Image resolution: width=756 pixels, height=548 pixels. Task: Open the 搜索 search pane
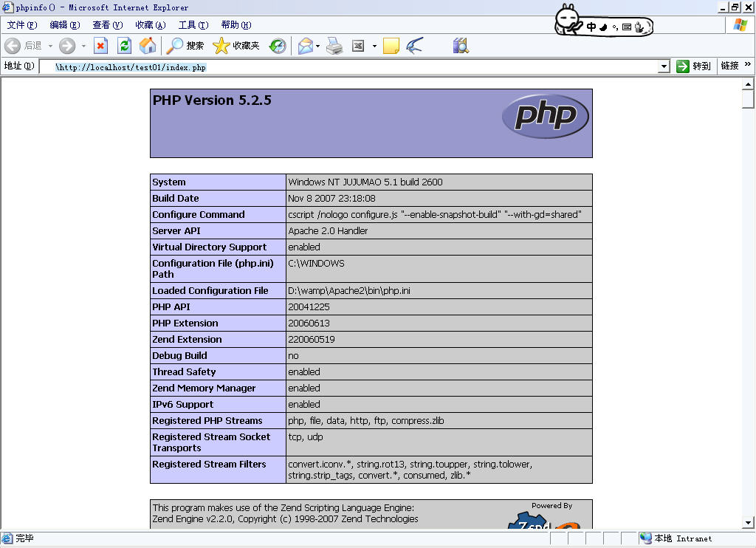click(185, 46)
